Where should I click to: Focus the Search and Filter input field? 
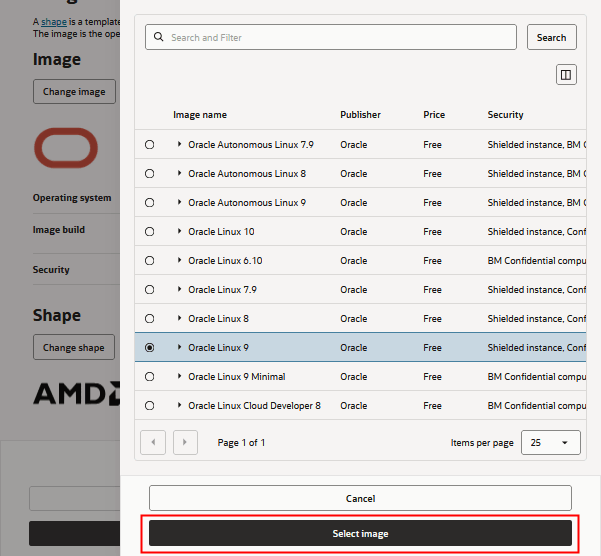(331, 37)
